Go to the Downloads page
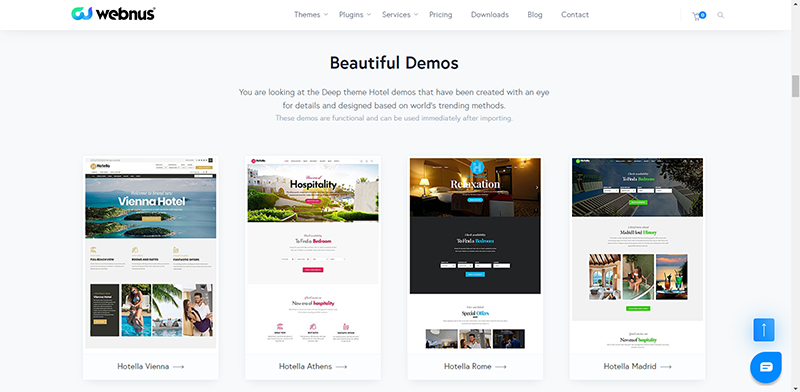This screenshot has height=392, width=800. click(x=490, y=15)
